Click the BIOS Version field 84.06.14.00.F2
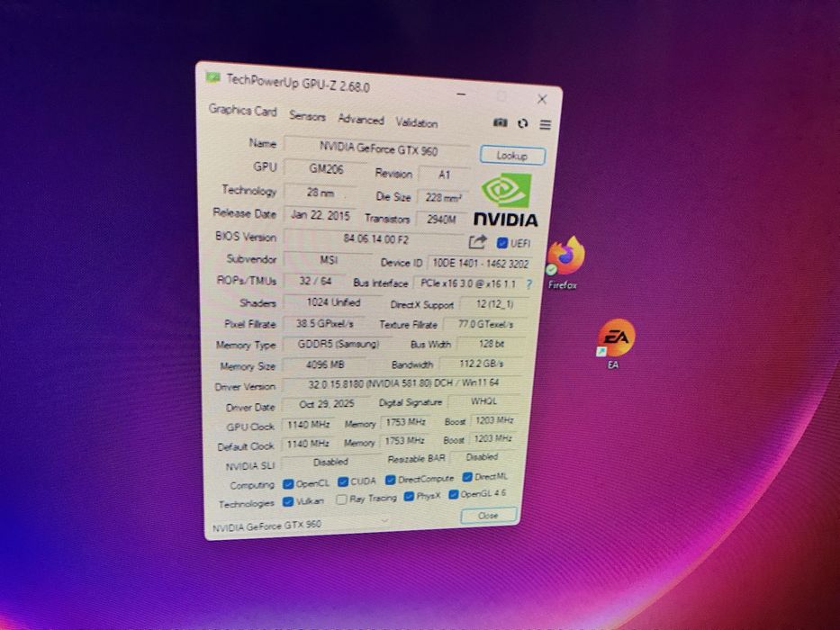 coord(375,238)
